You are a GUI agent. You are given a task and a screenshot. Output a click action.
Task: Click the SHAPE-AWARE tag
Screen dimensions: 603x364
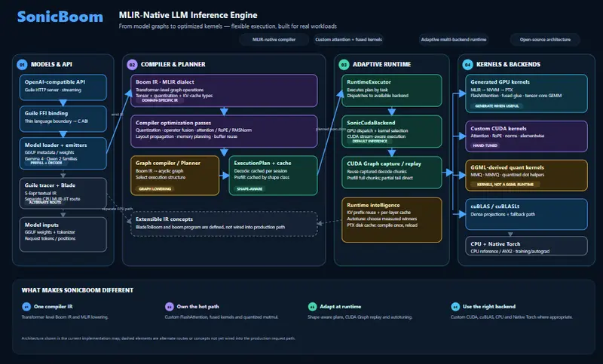point(249,188)
